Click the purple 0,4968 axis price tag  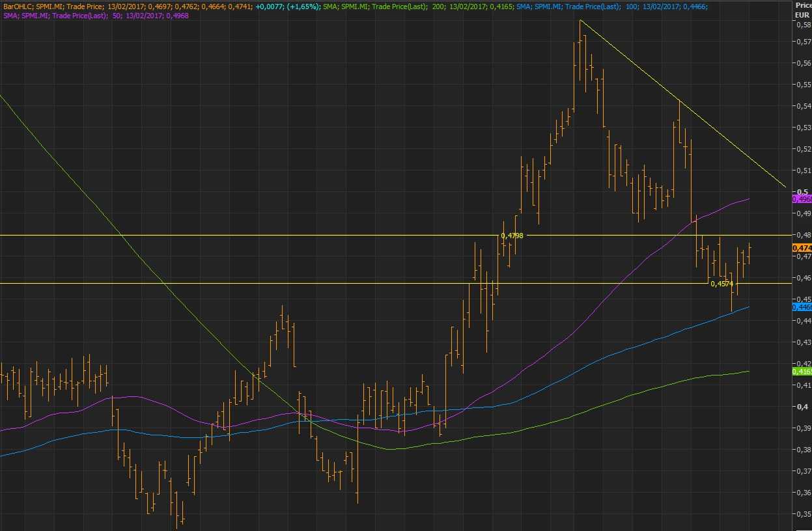point(802,198)
